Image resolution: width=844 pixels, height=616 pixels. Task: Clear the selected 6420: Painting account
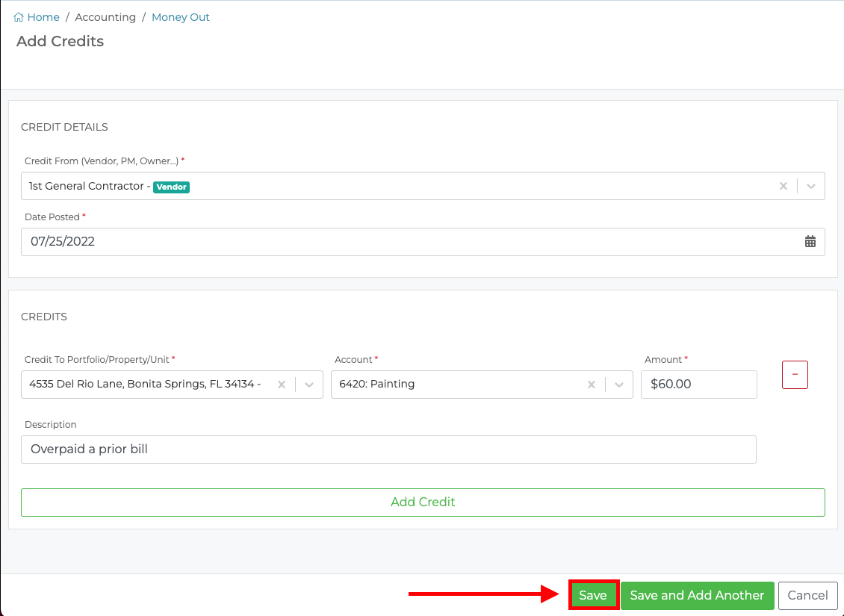pyautogui.click(x=591, y=384)
